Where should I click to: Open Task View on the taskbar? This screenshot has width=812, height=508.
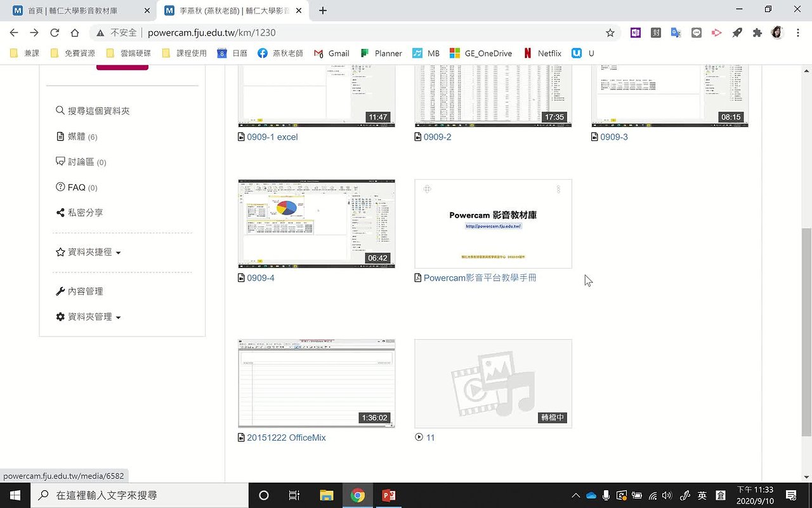[x=294, y=495]
